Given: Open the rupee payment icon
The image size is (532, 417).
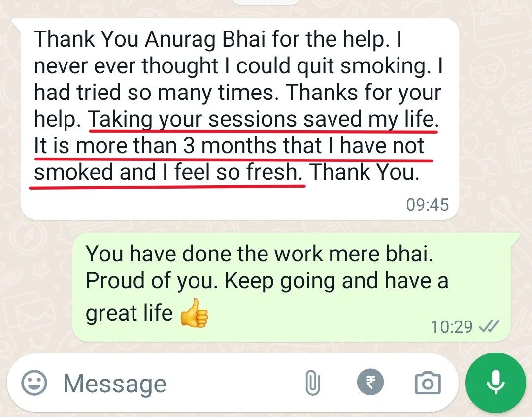Looking at the screenshot, I should pyautogui.click(x=370, y=382).
